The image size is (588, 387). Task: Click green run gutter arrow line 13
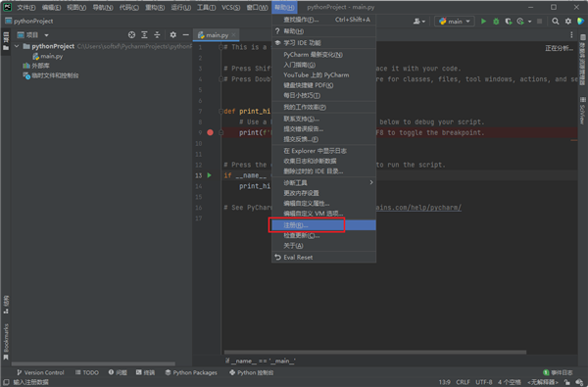click(x=210, y=175)
